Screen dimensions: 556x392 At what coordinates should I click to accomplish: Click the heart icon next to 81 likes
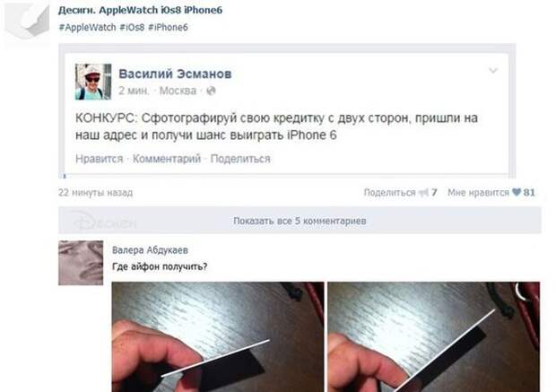click(517, 192)
